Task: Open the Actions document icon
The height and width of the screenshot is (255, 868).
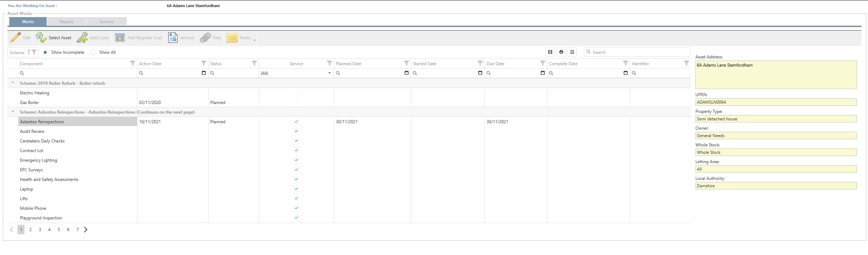Action: [x=173, y=37]
